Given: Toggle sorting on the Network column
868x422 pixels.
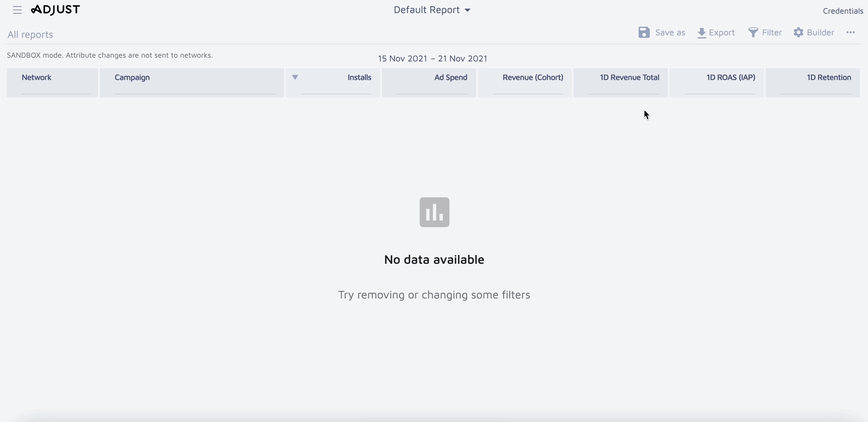Looking at the screenshot, I should pyautogui.click(x=37, y=78).
